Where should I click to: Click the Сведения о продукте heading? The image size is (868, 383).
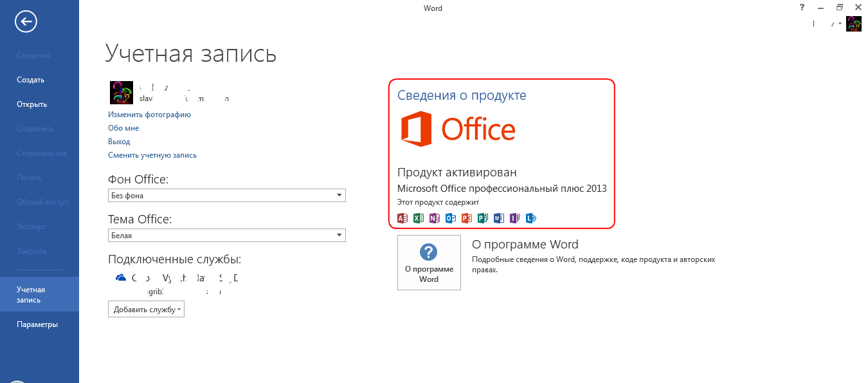tap(462, 95)
